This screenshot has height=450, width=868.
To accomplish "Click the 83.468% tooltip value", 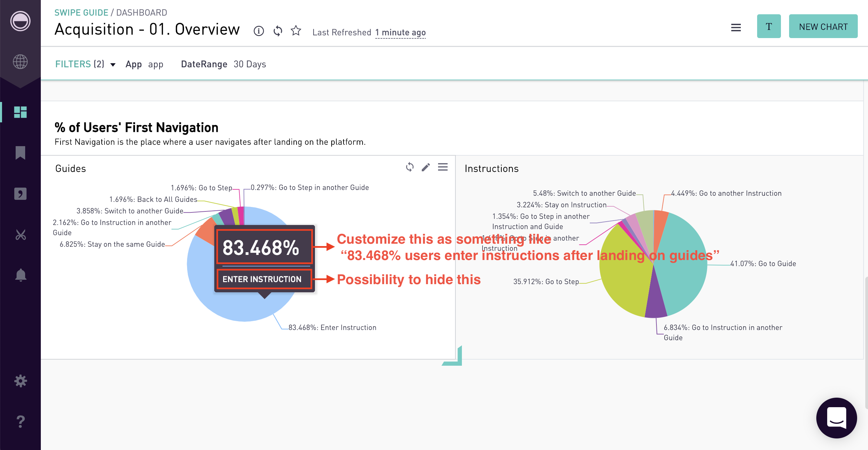I will 261,248.
